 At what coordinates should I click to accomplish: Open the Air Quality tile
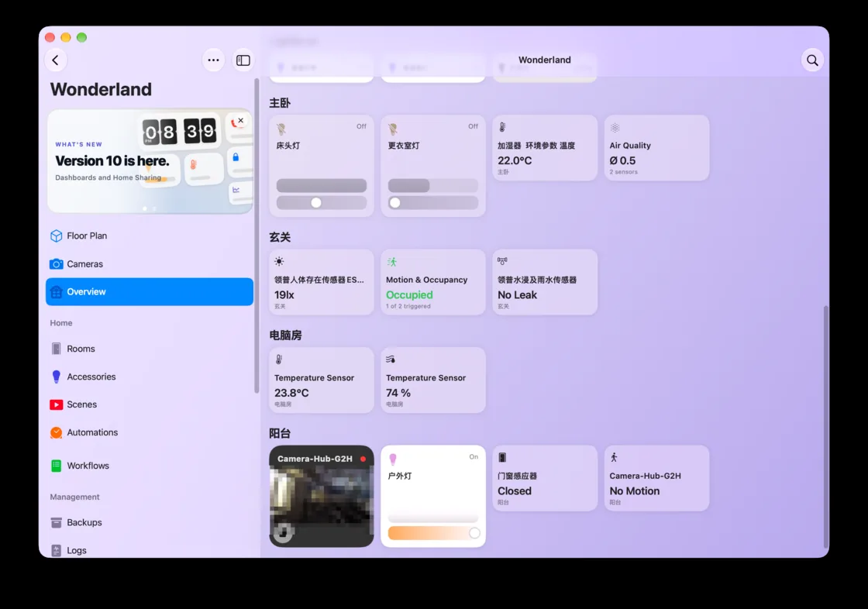(656, 148)
